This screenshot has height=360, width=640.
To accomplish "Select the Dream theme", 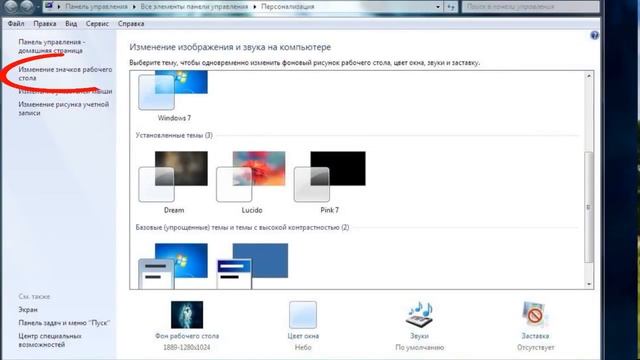I will [173, 182].
